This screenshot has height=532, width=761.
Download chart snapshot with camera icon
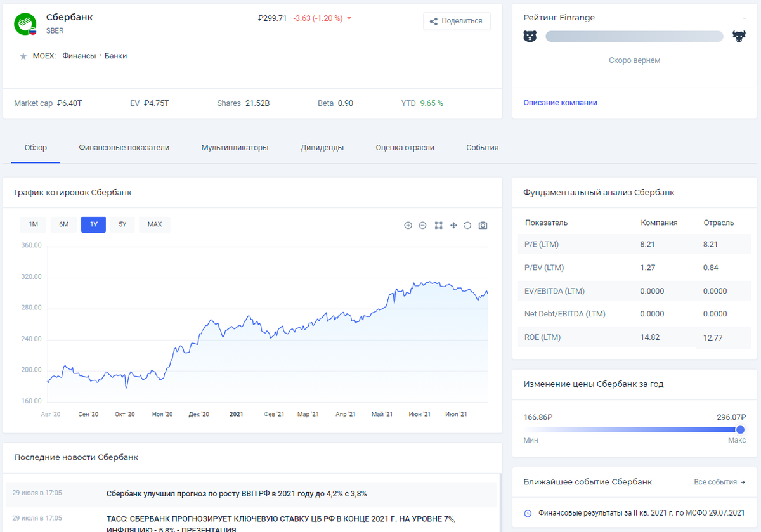coord(483,225)
